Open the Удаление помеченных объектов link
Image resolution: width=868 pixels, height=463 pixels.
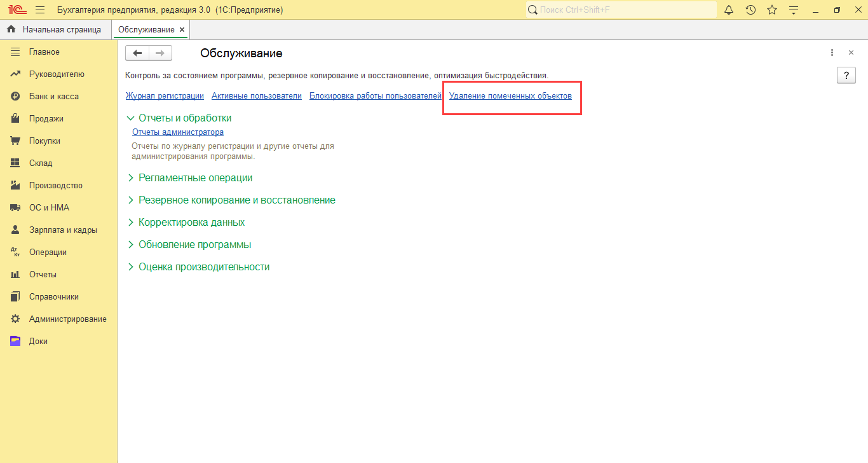pos(510,96)
